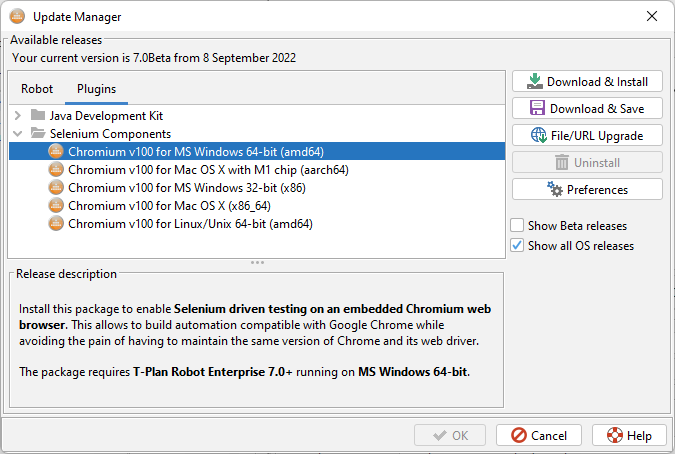Choose Chromium v100 for Mac OS X (x86_64)
675x454 pixels.
(173, 206)
